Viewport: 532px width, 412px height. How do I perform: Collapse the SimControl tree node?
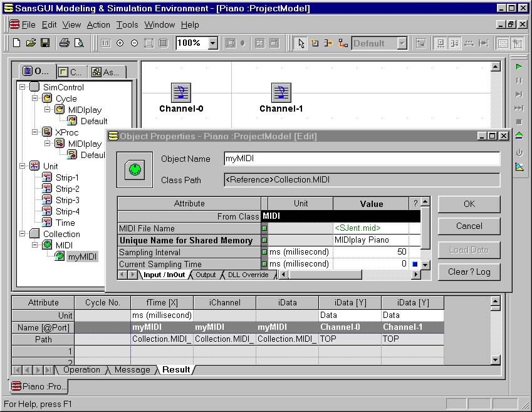coord(23,87)
